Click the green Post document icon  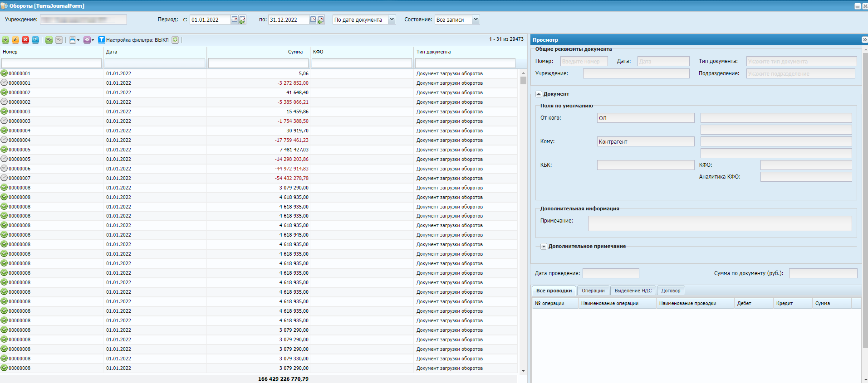coord(49,40)
